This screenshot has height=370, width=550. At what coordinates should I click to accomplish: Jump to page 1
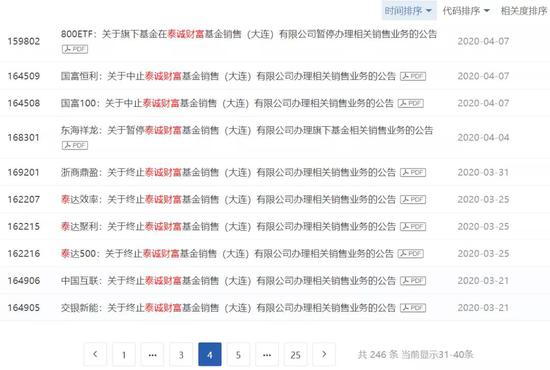click(x=124, y=354)
